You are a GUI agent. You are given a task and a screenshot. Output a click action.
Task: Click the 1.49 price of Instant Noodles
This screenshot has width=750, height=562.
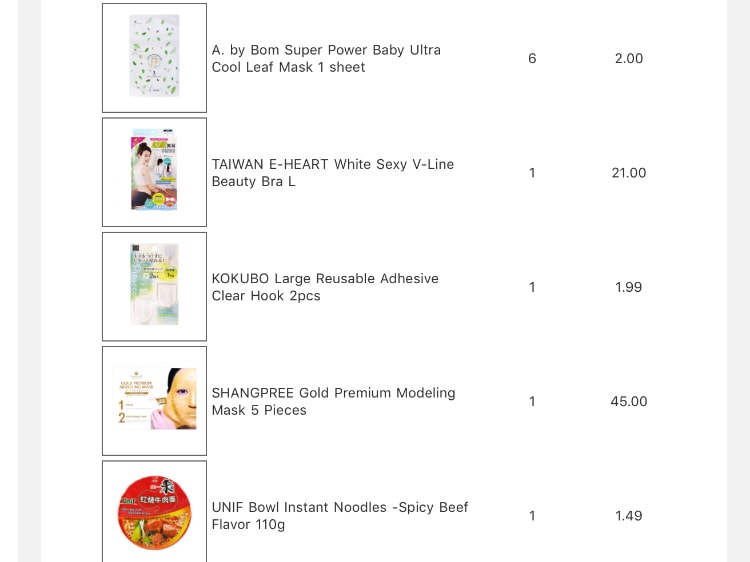coord(629,516)
